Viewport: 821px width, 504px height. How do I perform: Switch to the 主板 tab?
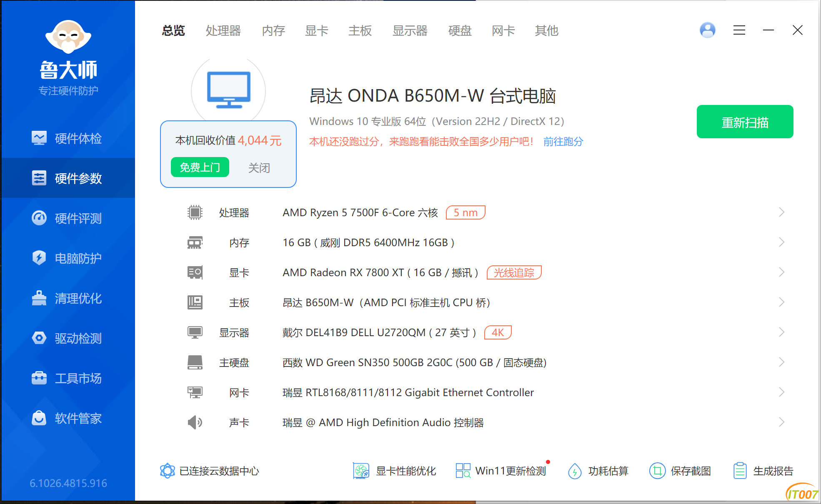pos(360,30)
